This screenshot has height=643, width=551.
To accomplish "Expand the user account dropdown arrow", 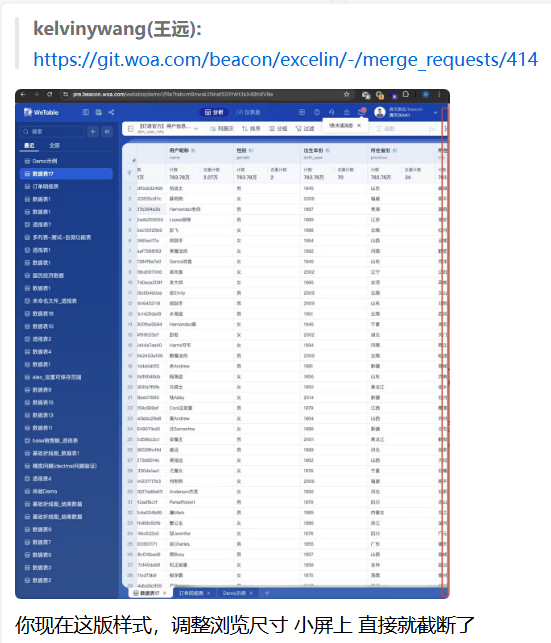I will point(435,112).
